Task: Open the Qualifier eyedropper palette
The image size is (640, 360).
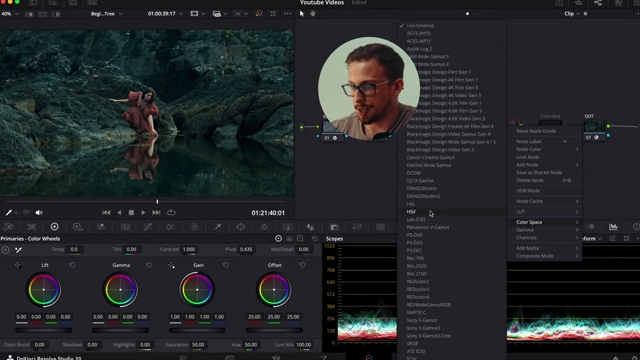Action: tap(218, 227)
